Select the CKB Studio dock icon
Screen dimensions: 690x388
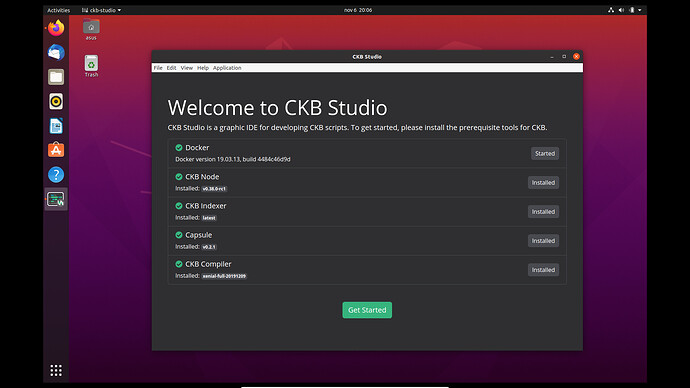[x=56, y=199]
